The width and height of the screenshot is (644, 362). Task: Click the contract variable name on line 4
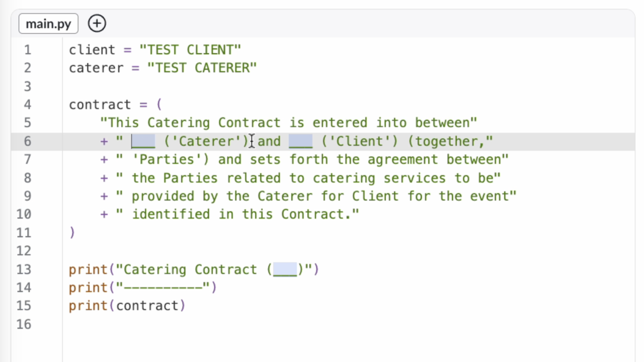(100, 105)
